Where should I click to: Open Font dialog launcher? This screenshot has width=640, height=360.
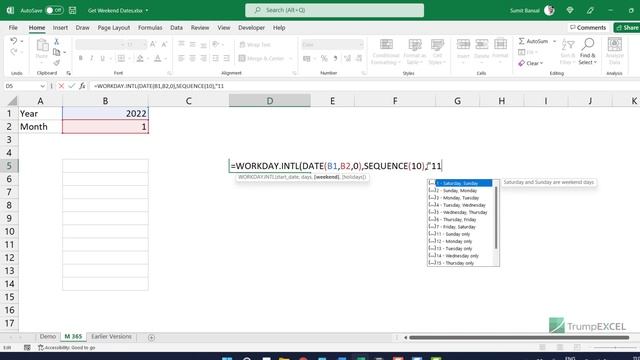coord(169,73)
